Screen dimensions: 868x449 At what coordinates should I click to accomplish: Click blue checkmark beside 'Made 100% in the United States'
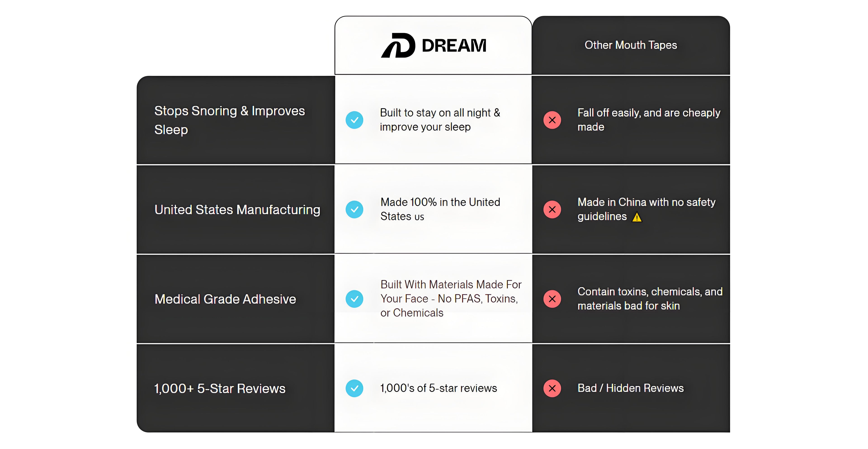pos(354,209)
